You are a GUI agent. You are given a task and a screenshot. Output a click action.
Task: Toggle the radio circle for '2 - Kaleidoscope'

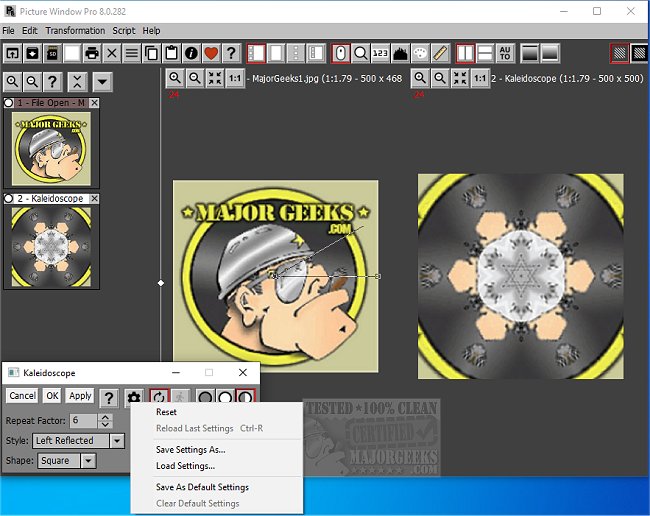[8, 199]
